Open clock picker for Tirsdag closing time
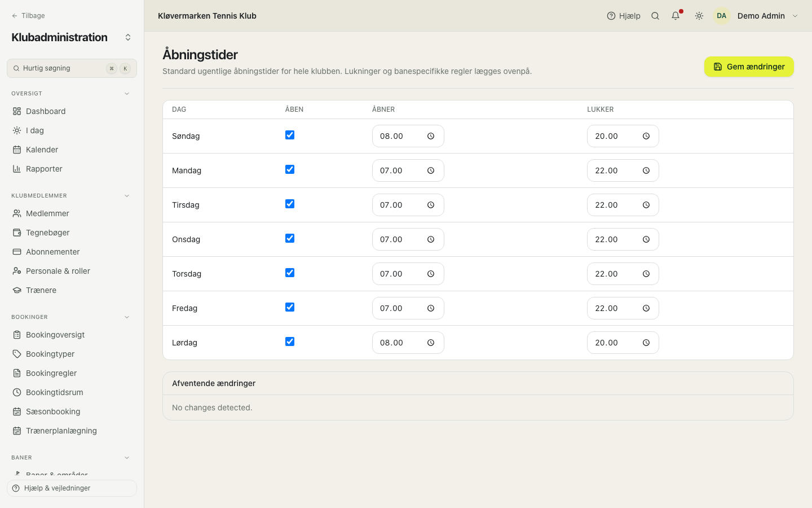 pos(646,205)
